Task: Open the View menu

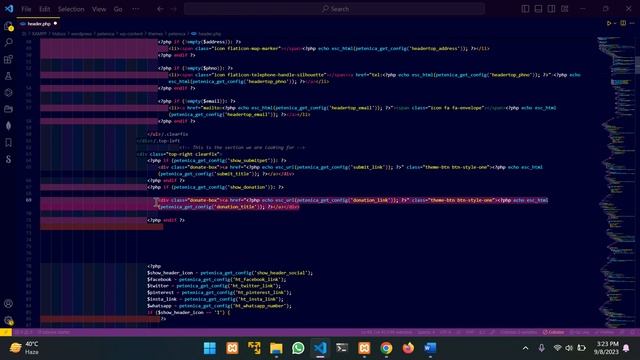Action: point(99,9)
